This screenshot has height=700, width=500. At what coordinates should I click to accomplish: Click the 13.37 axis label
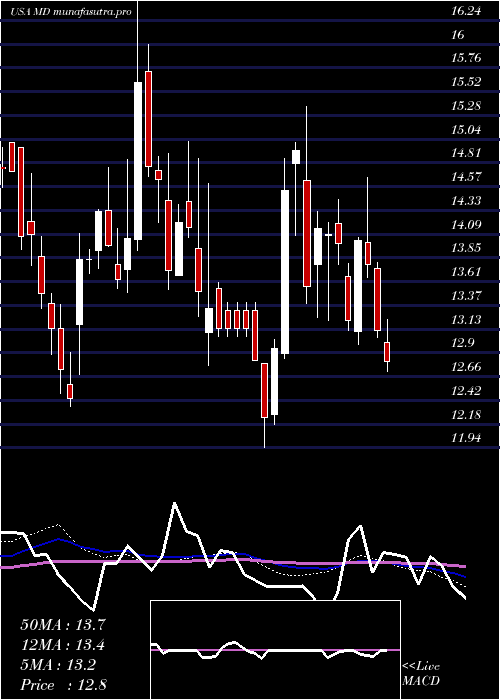coord(466,296)
